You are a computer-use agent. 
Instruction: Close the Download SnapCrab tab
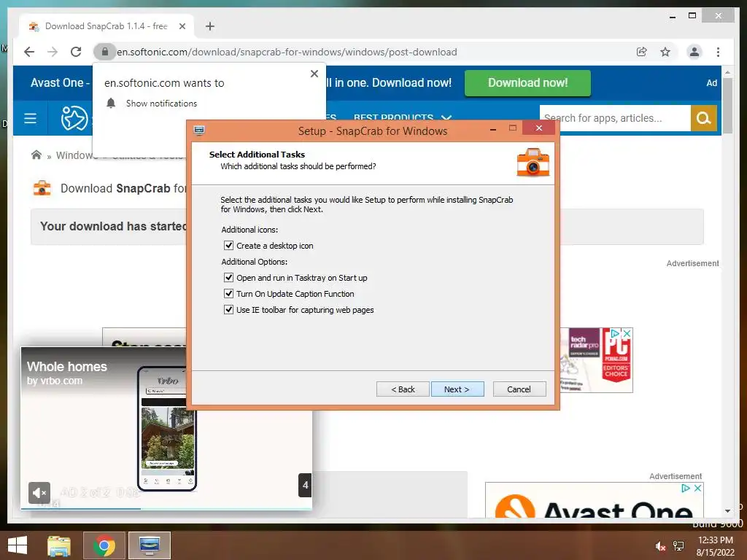182,26
